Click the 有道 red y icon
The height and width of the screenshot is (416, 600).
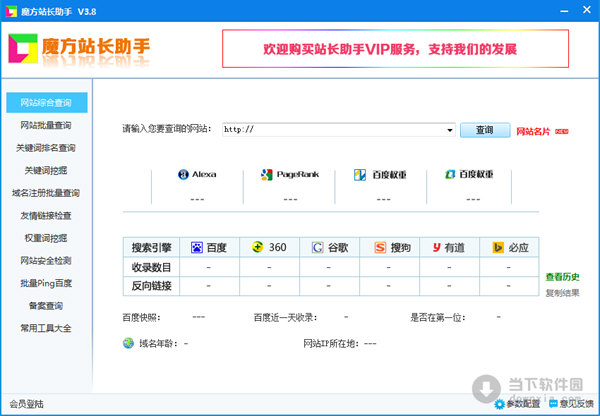(437, 248)
